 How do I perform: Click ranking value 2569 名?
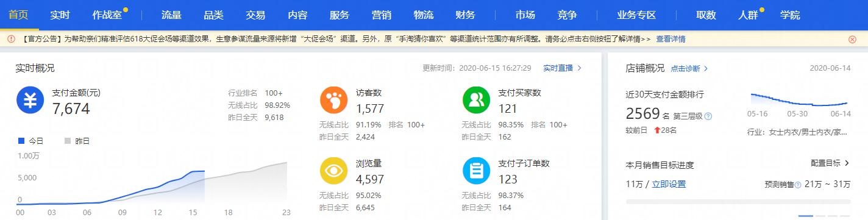pyautogui.click(x=648, y=114)
